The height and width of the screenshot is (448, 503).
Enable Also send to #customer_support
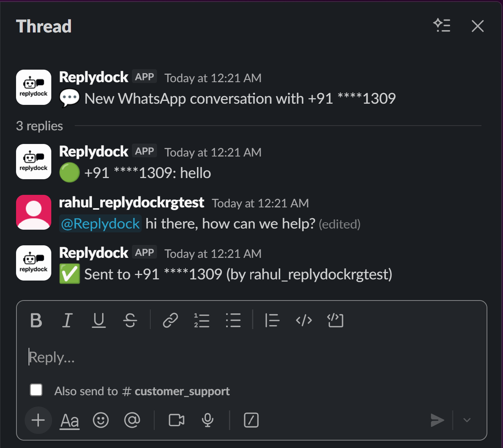[x=36, y=390]
